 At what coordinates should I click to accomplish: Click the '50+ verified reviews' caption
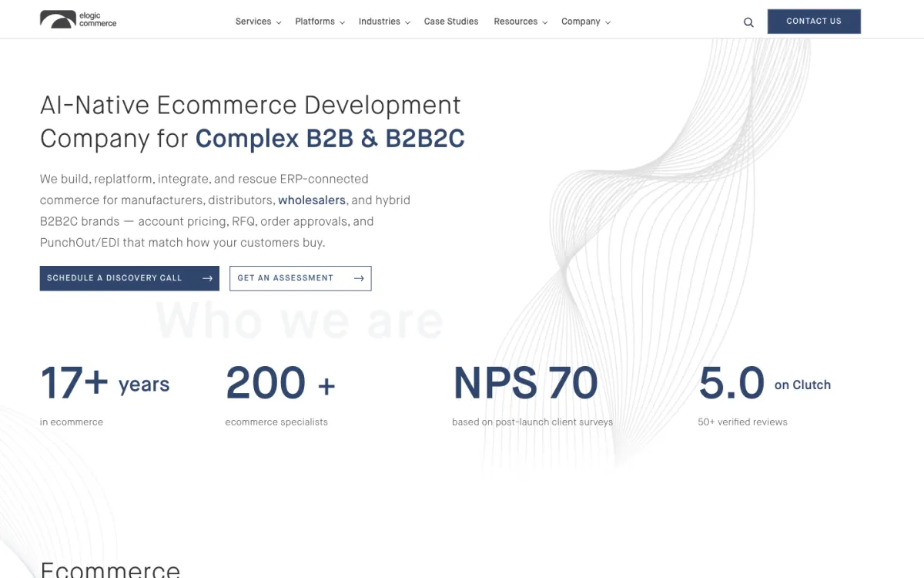(743, 422)
